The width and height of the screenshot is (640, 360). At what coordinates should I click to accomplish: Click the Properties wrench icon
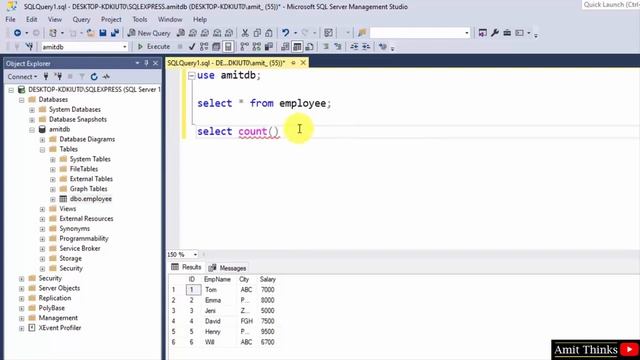click(x=495, y=33)
